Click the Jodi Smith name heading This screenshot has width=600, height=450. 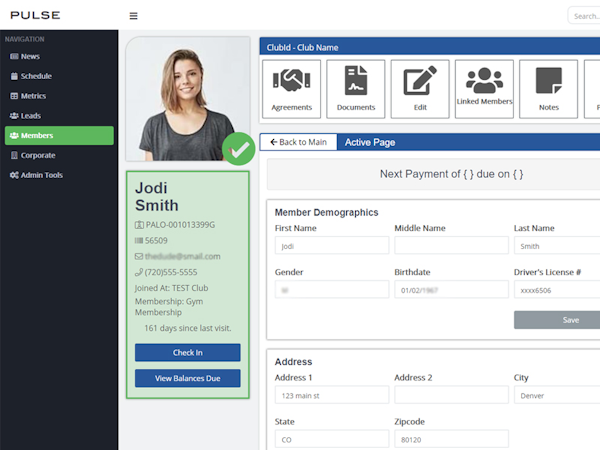coord(157,197)
